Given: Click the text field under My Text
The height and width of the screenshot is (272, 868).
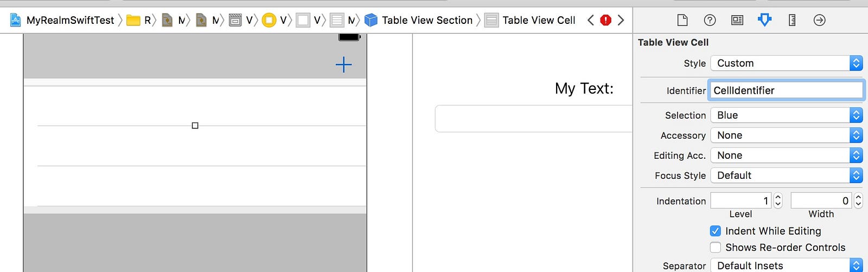Looking at the screenshot, I should 534,119.
